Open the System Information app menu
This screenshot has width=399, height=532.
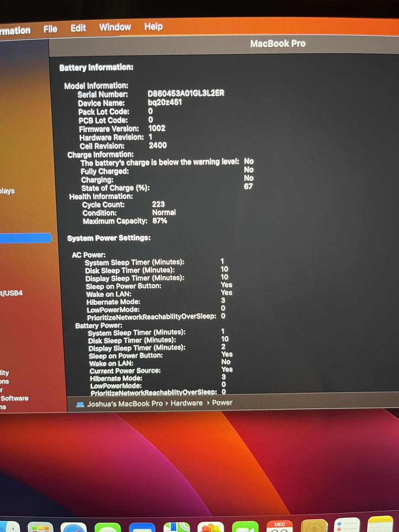click(x=15, y=31)
